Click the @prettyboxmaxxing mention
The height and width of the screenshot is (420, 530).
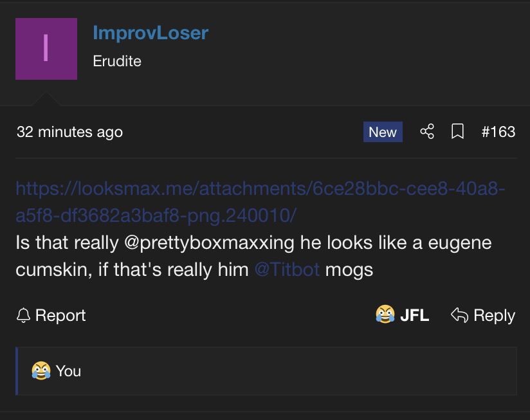(210, 243)
